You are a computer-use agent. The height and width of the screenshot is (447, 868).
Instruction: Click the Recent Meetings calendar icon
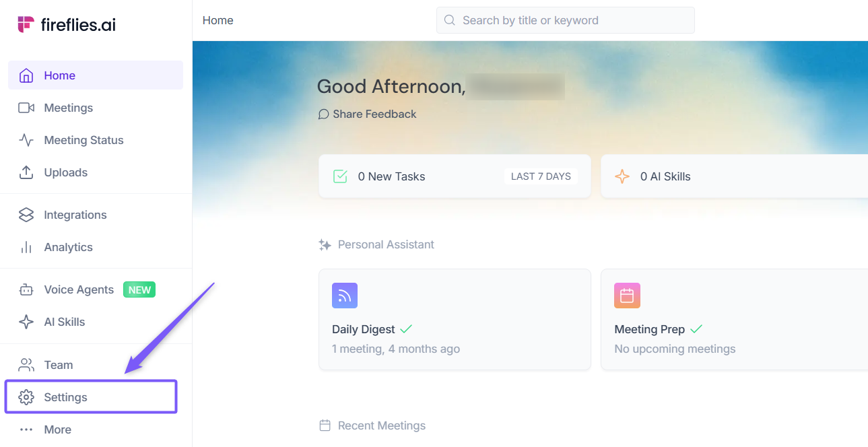click(325, 425)
